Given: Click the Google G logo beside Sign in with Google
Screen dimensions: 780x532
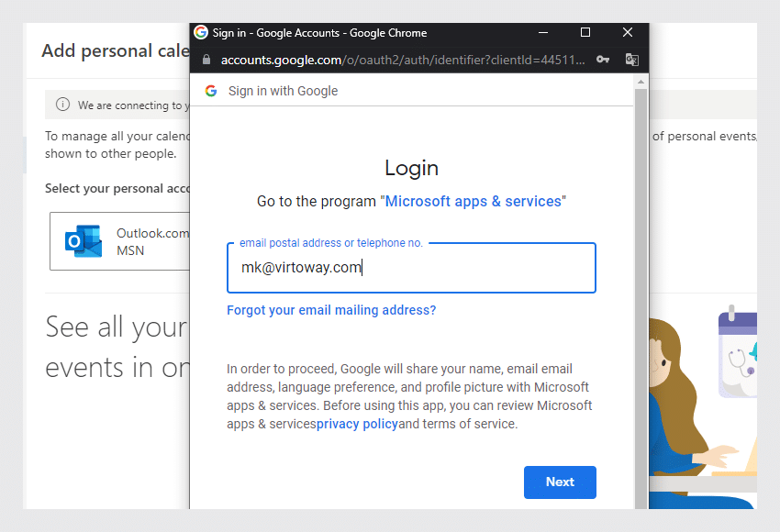Looking at the screenshot, I should (x=211, y=91).
